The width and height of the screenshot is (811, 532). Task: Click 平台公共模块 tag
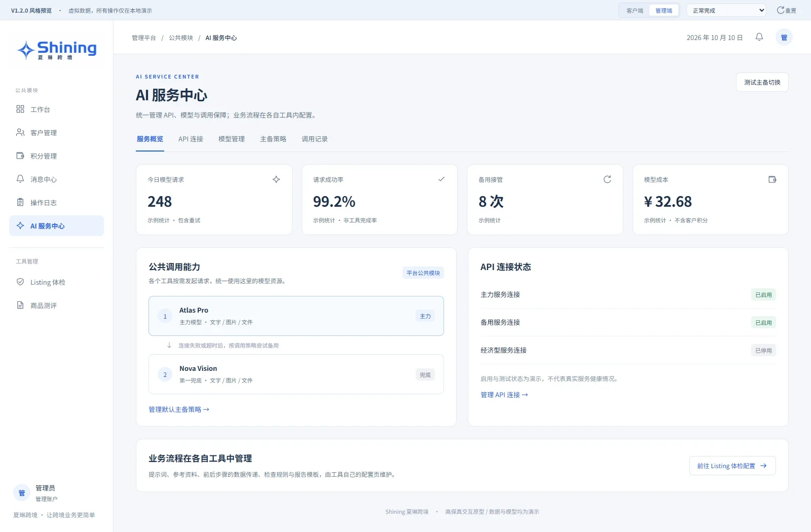[x=423, y=273]
